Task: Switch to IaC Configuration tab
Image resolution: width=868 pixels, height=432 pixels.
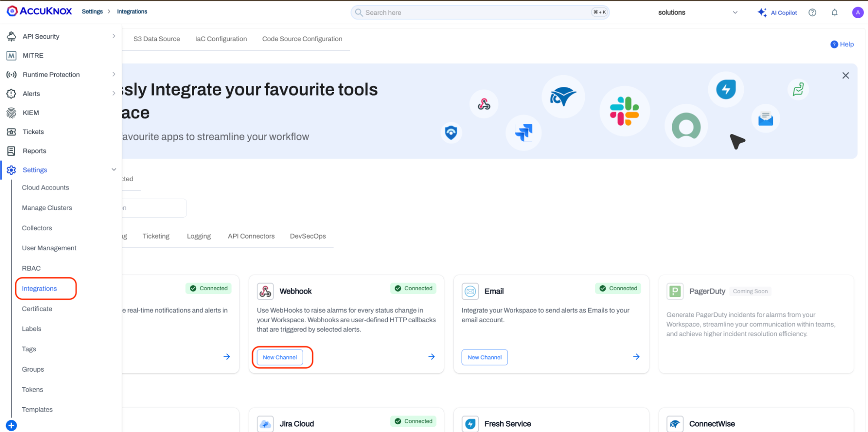Action: (x=221, y=39)
